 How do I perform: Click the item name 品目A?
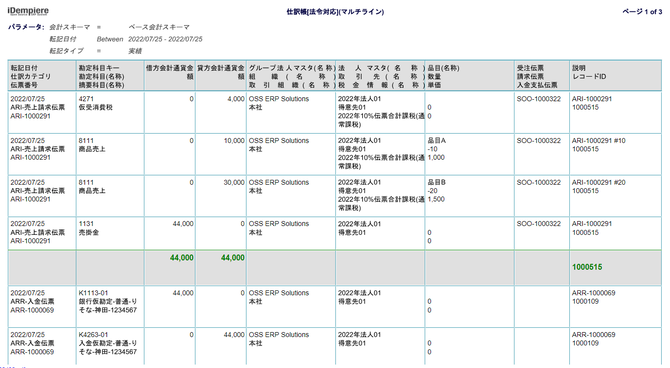pyautogui.click(x=437, y=141)
